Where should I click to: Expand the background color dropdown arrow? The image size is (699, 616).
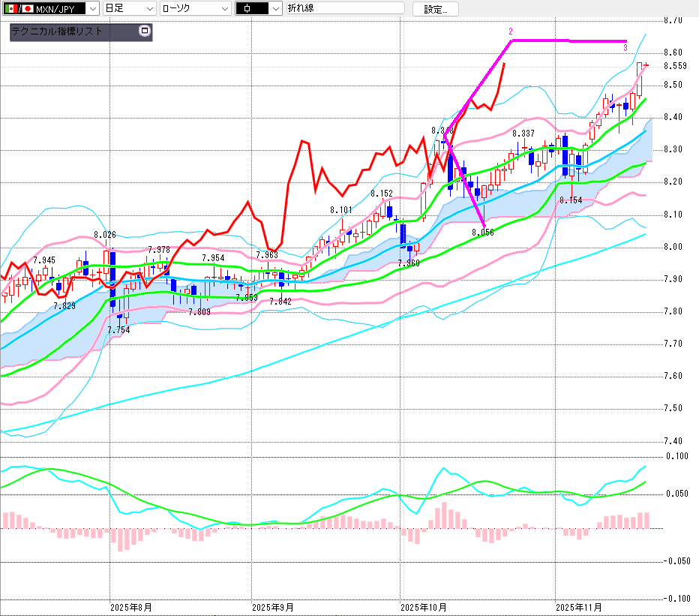click(275, 8)
